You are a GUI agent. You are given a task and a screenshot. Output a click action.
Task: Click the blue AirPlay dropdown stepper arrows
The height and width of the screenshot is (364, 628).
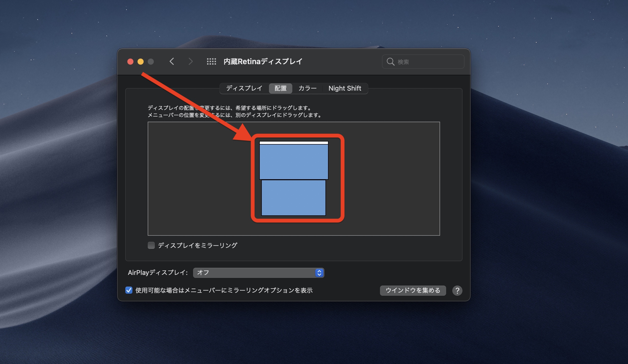[319, 273]
